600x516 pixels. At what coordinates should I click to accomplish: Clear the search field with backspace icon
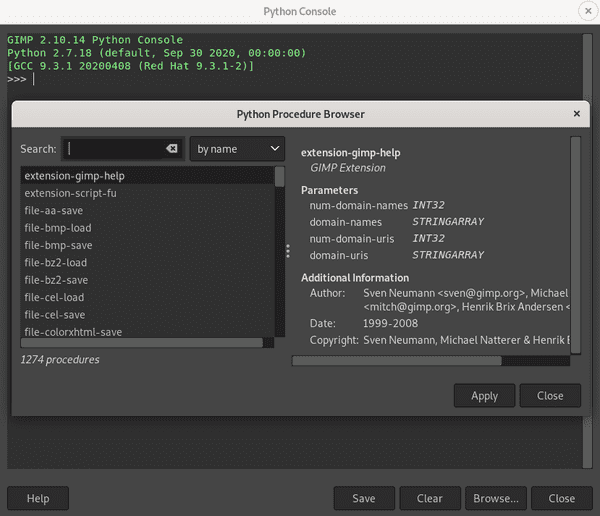(x=172, y=149)
